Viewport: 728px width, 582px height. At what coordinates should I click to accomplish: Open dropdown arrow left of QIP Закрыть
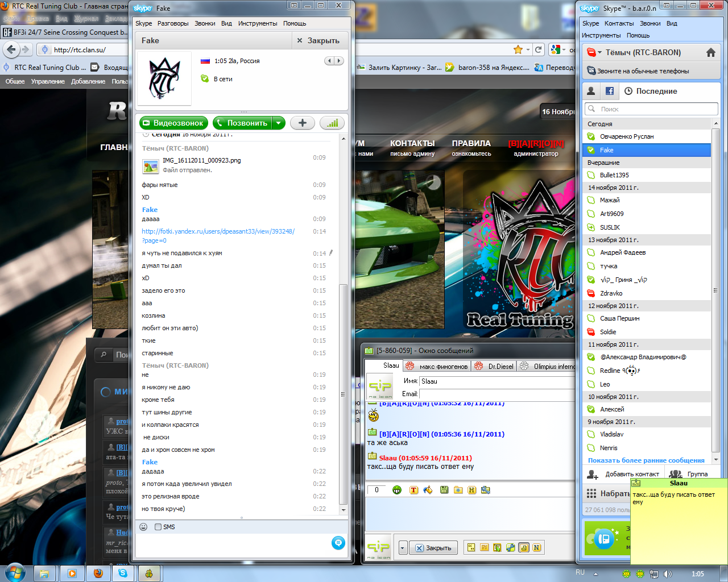click(x=403, y=548)
